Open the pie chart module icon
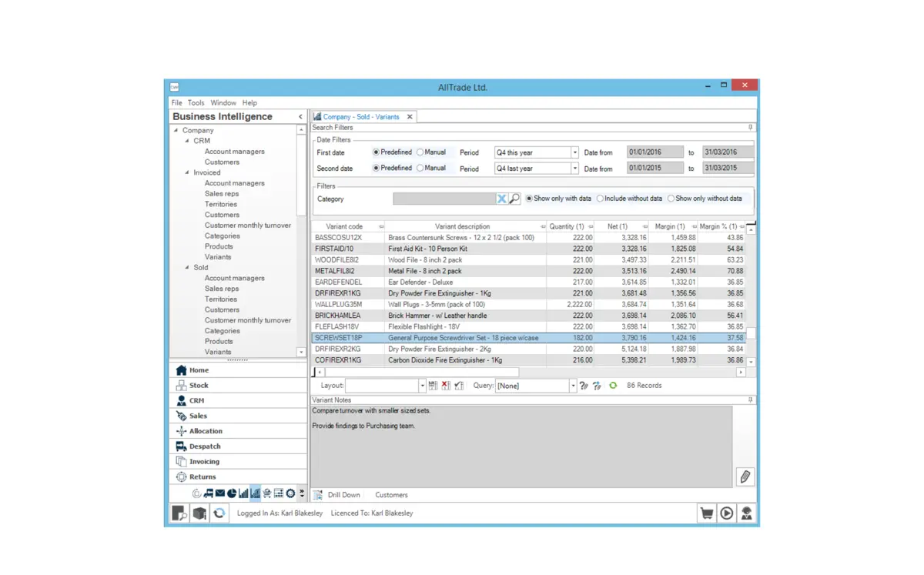This screenshot has height=575, width=924. point(231,493)
